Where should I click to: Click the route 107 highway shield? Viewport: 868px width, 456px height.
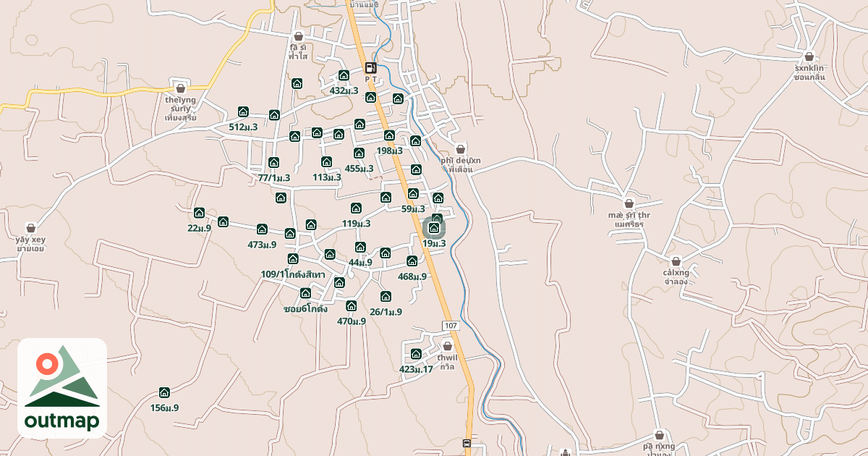click(451, 326)
